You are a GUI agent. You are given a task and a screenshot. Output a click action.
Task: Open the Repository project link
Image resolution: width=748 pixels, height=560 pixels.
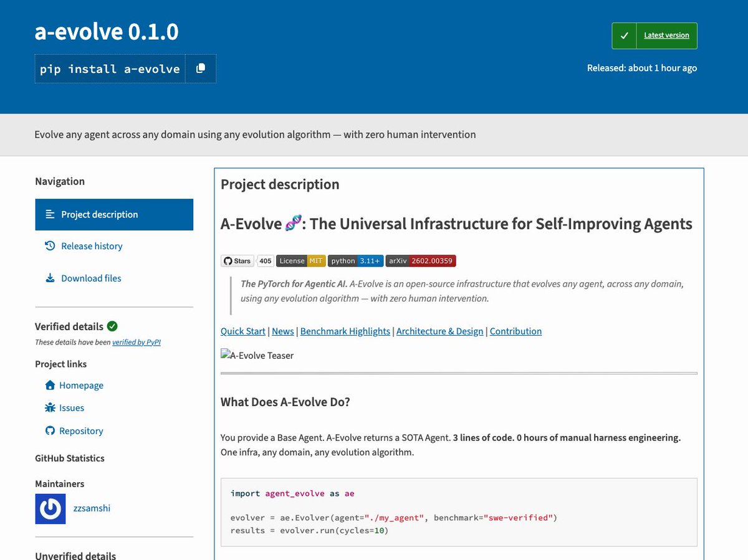tap(81, 431)
